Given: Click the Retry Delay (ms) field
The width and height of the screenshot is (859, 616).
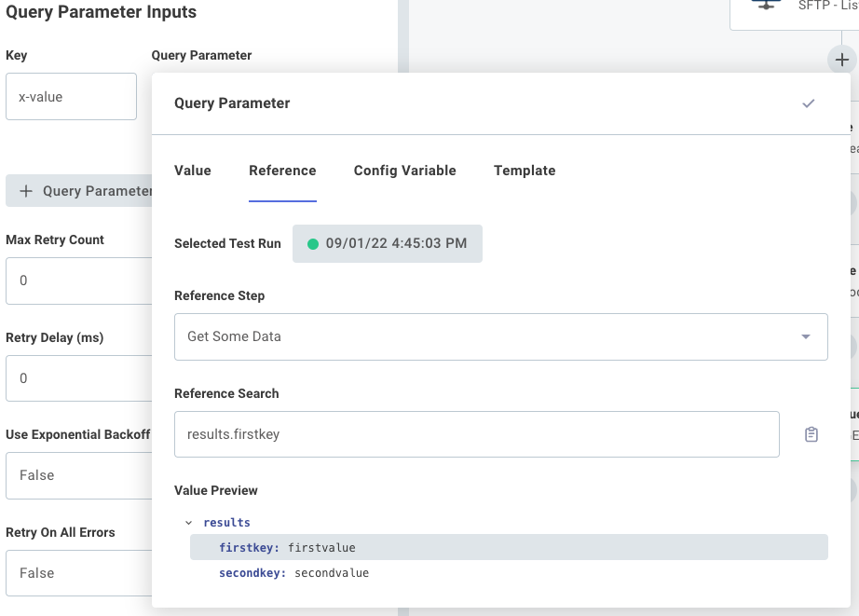Looking at the screenshot, I should [79, 378].
